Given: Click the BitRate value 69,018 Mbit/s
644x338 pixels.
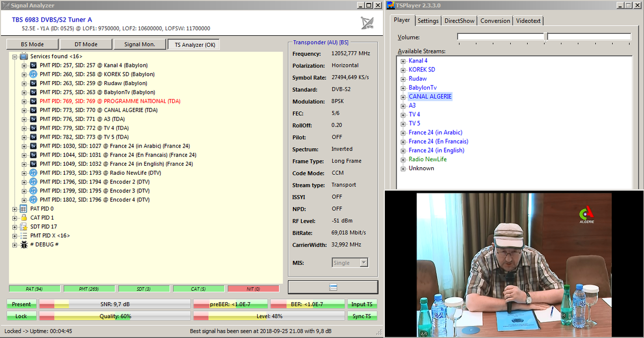Looking at the screenshot, I should (x=349, y=233).
